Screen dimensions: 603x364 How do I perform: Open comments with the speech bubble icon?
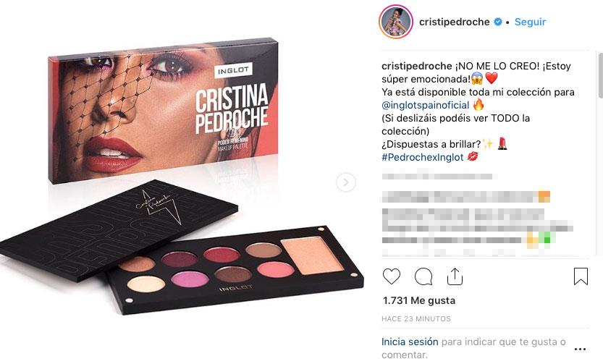pos(423,276)
